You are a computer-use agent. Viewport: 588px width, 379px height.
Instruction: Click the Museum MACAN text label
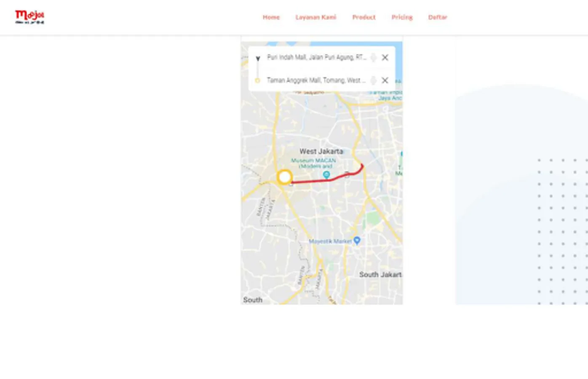point(314,163)
